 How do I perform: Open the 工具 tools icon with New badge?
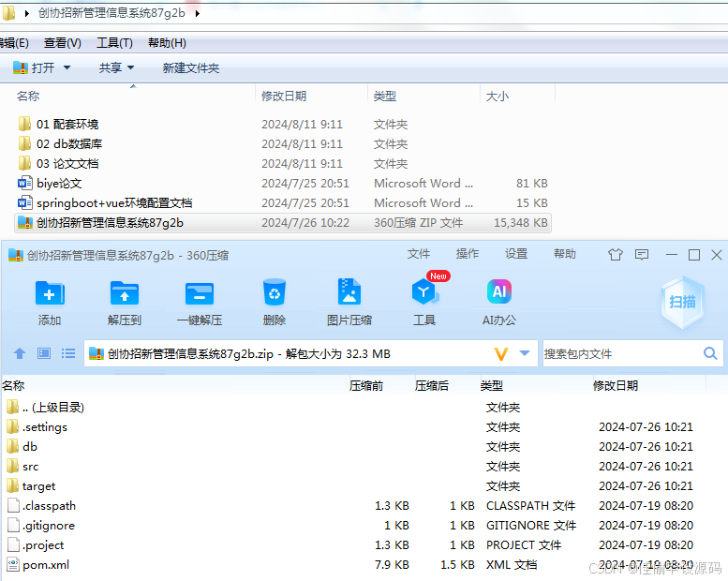[424, 290]
